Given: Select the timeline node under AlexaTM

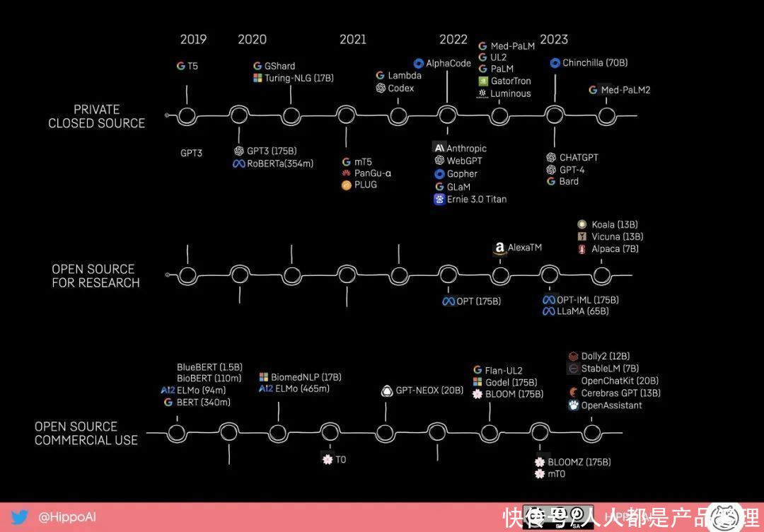Looking at the screenshot, I should pos(500,275).
